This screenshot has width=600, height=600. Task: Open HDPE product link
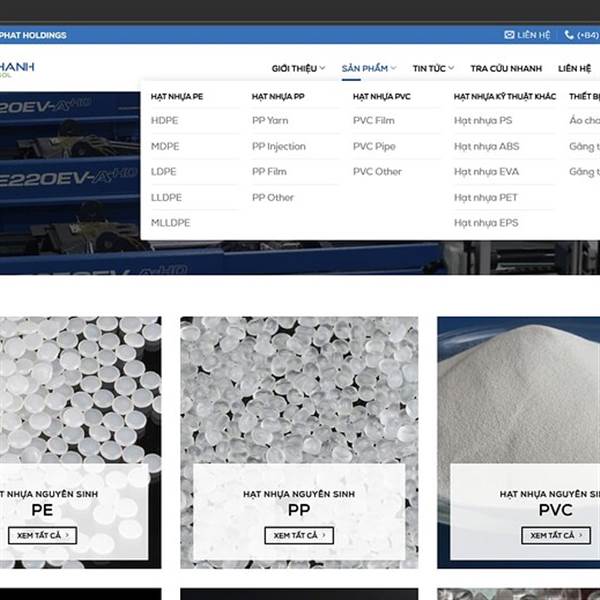pyautogui.click(x=165, y=121)
